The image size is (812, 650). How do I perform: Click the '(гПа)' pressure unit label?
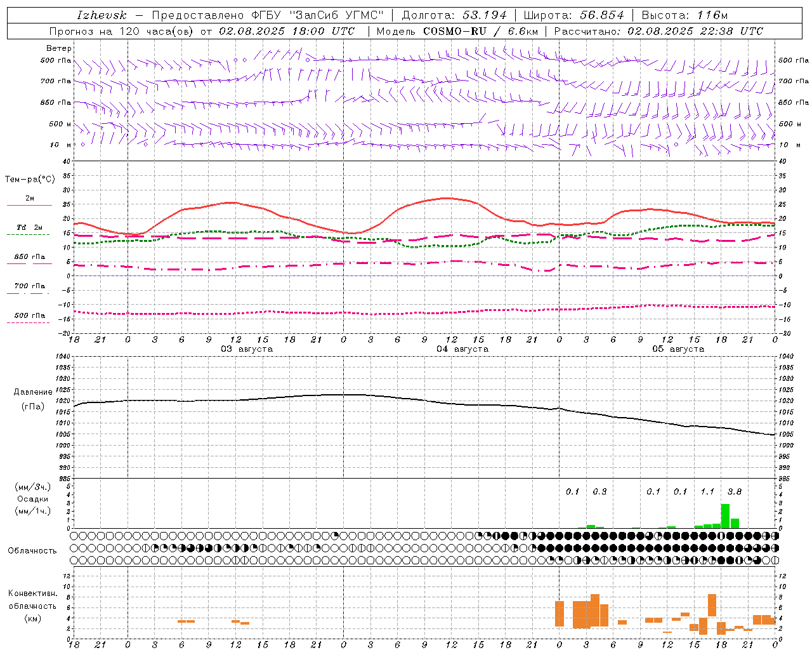33,407
